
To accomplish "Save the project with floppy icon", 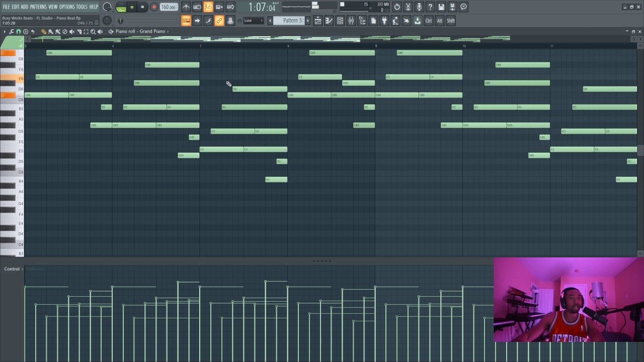I will coord(441,7).
